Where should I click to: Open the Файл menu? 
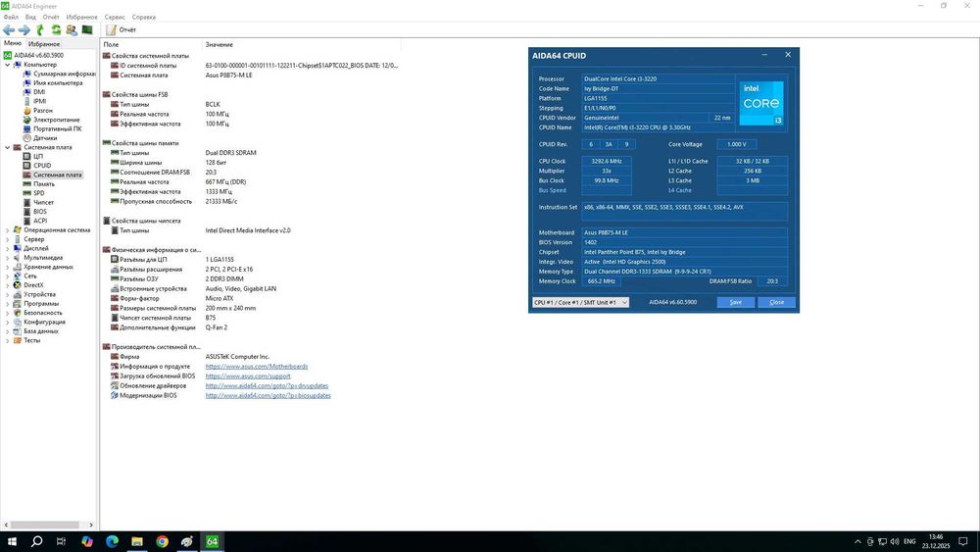[x=11, y=17]
